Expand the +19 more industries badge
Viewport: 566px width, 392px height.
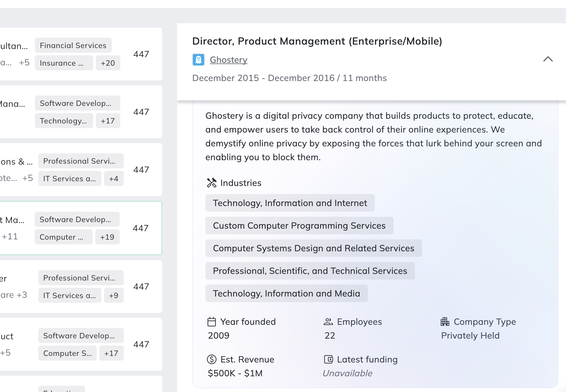107,237
